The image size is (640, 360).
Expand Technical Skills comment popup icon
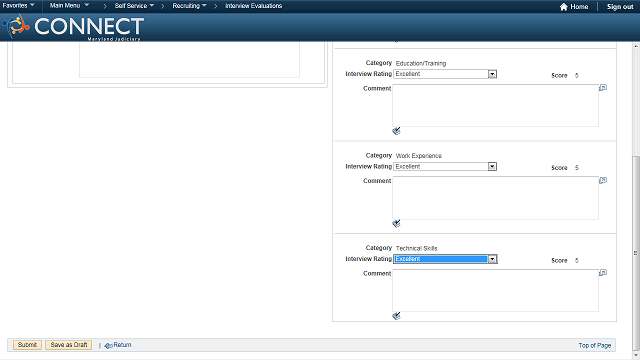point(603,273)
